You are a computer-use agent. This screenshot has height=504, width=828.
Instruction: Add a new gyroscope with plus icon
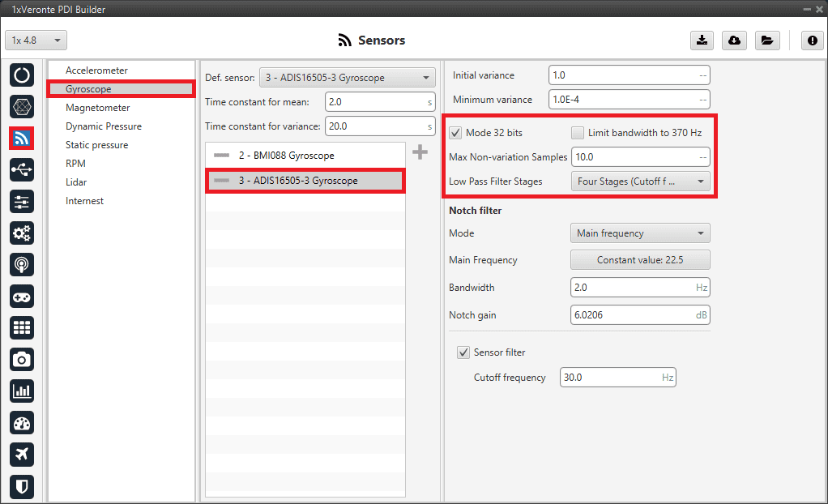(x=420, y=152)
